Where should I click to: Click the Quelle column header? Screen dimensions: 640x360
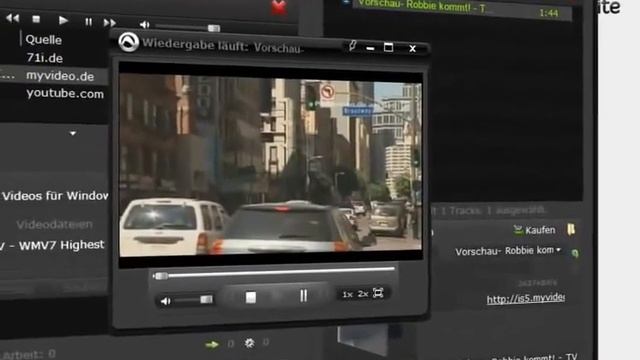point(44,40)
